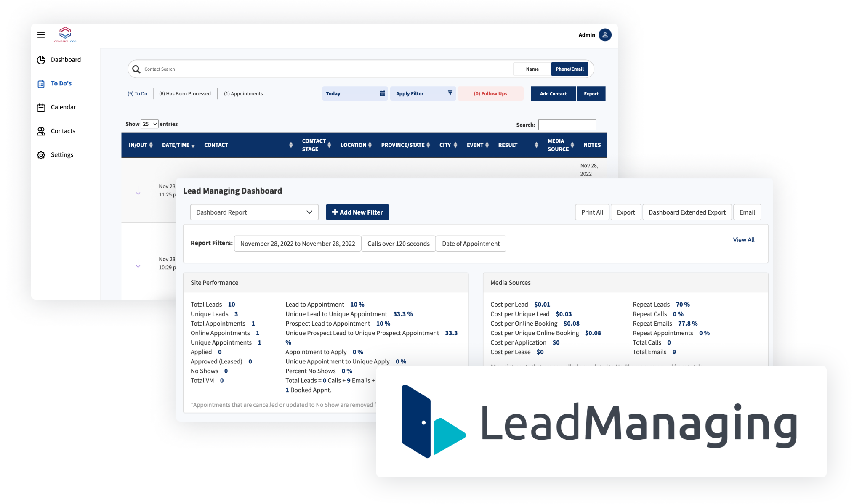Click the contact search magnifier icon
857x504 pixels.
click(136, 69)
